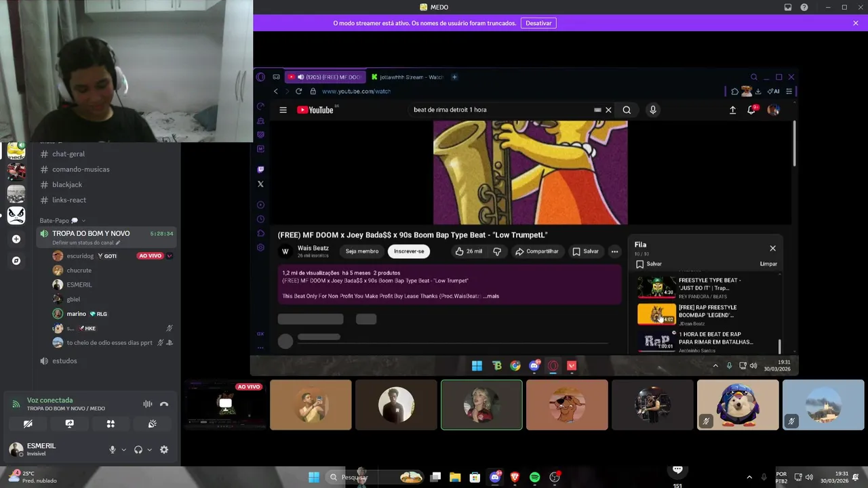This screenshot has height=488, width=868.
Task: Add a server with the plus icon
Action: coord(16,239)
